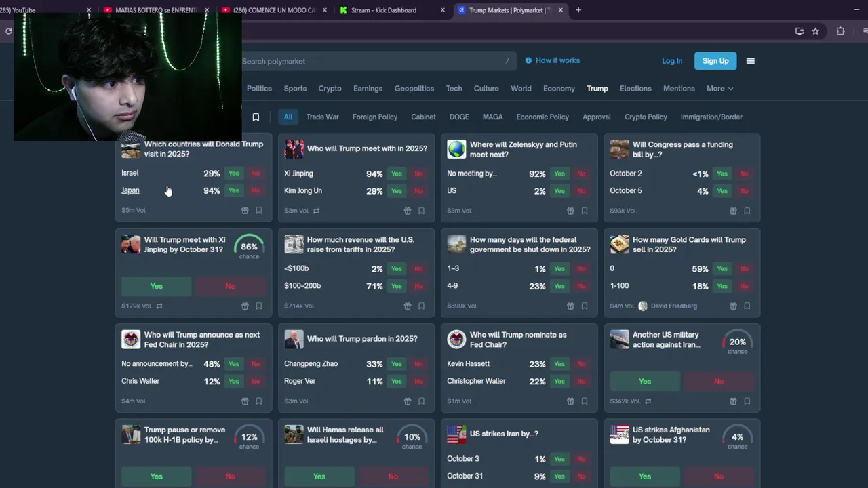Screen dimensions: 868x488
Task: Bookmark the Trump countries visit card
Action: [258, 211]
